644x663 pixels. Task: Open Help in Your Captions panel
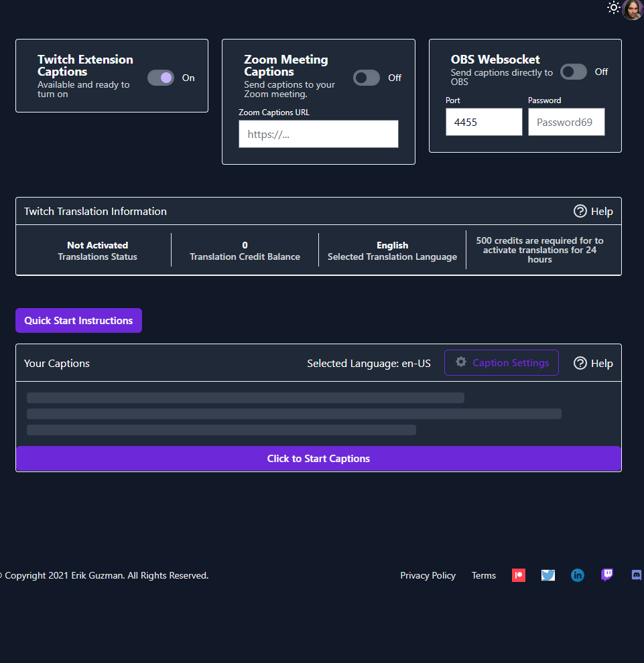pos(593,363)
